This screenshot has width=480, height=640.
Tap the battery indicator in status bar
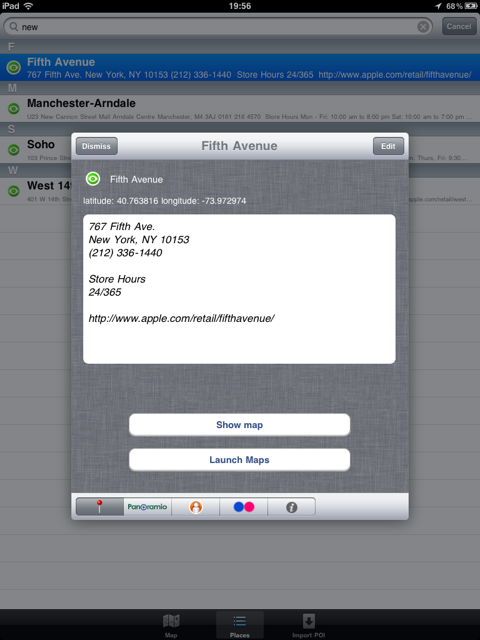point(471,6)
